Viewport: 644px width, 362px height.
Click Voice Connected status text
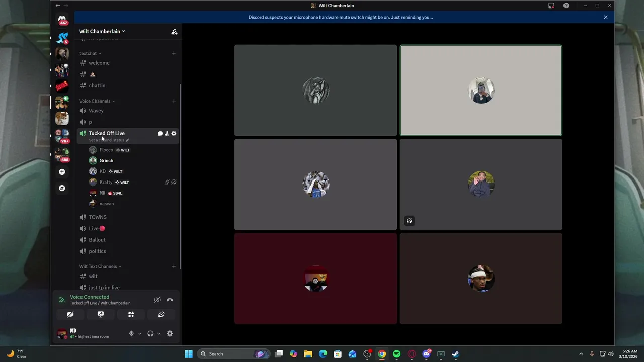click(x=90, y=297)
